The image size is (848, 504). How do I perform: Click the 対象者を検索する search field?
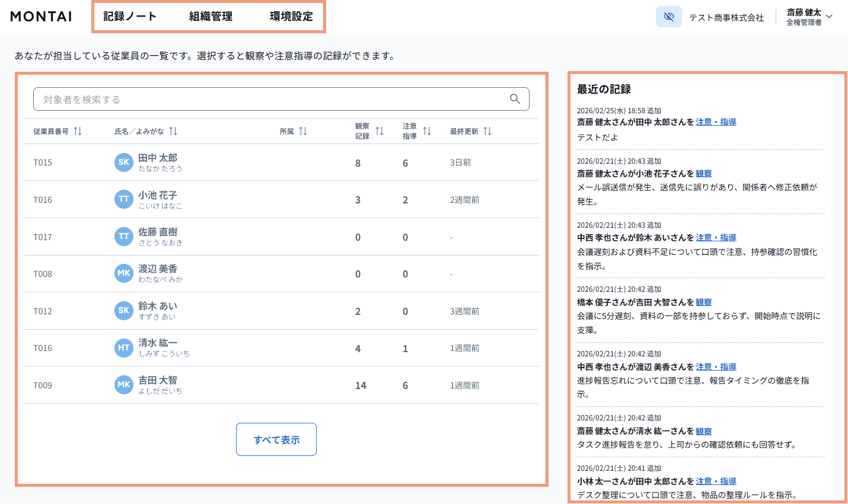[x=237, y=98]
